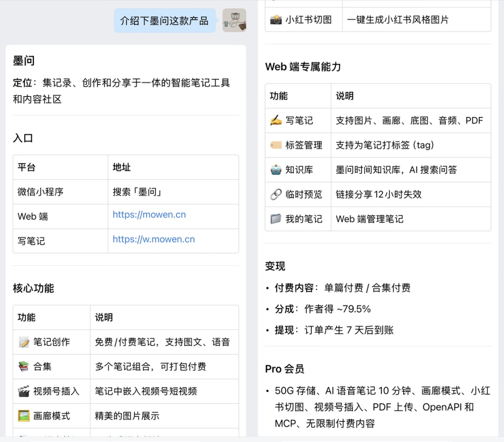
Task: Click the chain link icon beside 临时预览
Action: [276, 194]
